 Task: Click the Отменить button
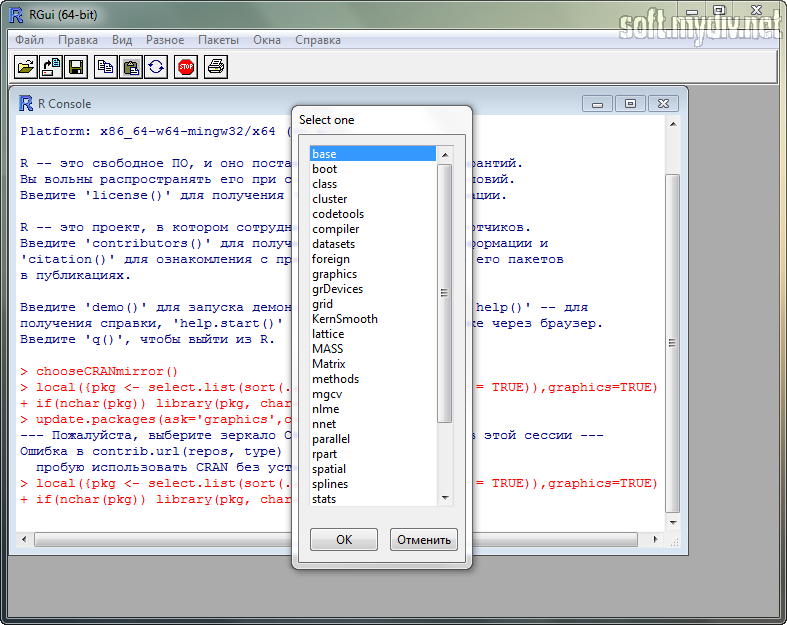pos(424,540)
